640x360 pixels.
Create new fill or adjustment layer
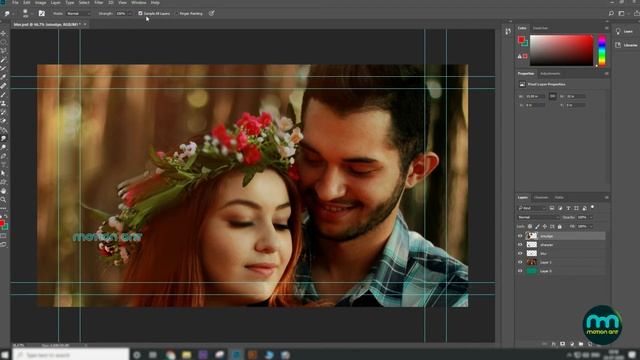(571, 344)
